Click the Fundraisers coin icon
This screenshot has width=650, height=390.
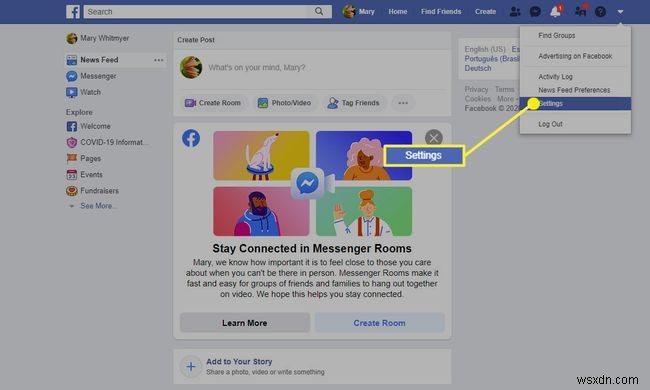tap(72, 191)
